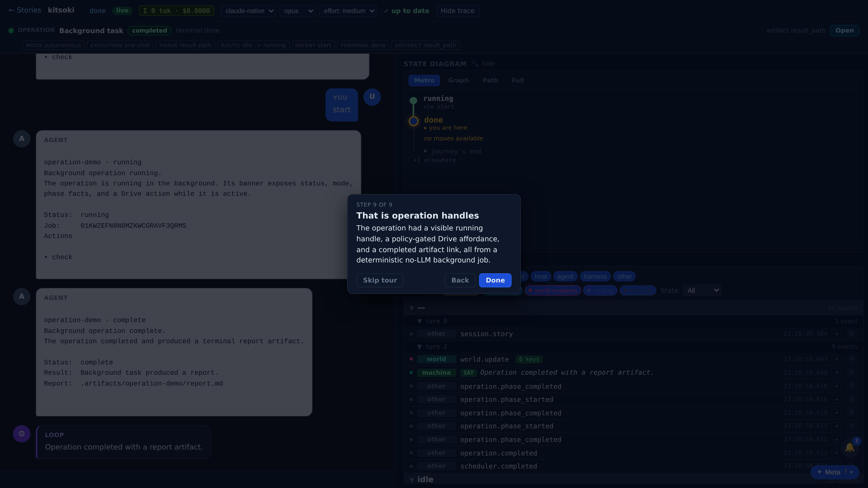
Task: Click the +1 elsewhere chip
Action: point(434,160)
